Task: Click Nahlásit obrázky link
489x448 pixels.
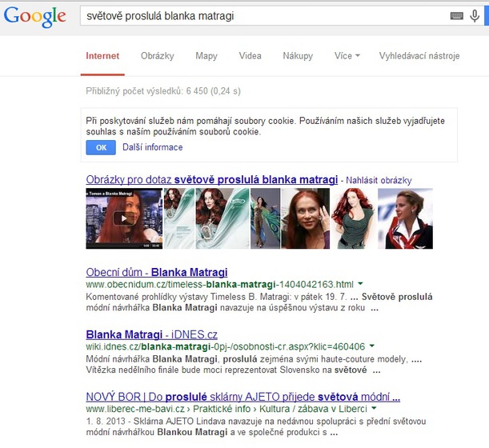Action: (379, 180)
